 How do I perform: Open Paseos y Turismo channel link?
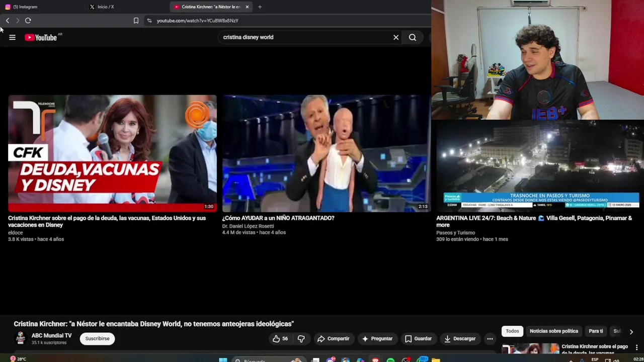pos(455,233)
